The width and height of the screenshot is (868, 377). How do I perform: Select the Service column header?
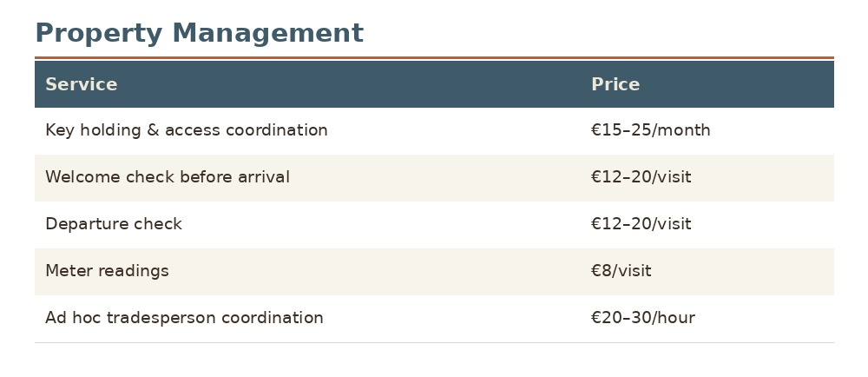[x=82, y=84]
